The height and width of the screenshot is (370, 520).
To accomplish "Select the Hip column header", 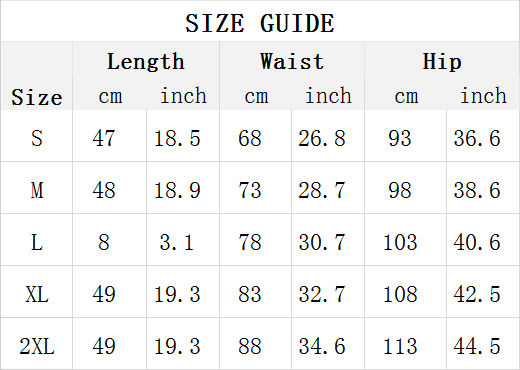I will 442,61.
